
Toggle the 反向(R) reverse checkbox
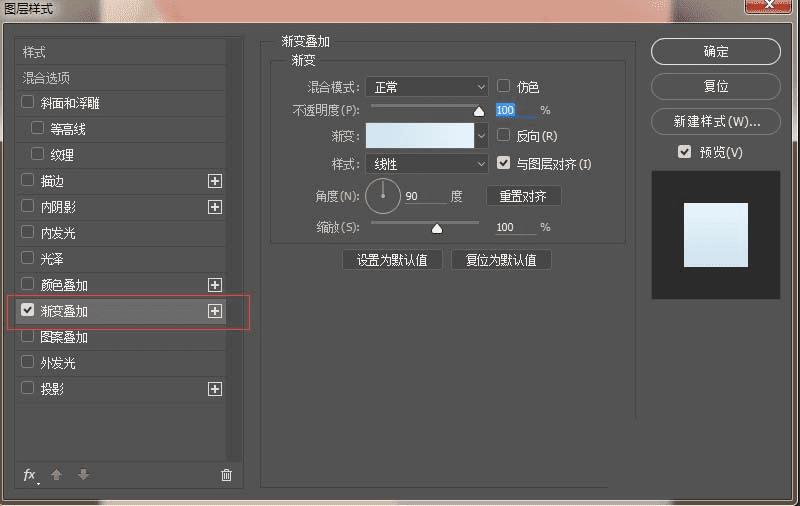(504, 135)
